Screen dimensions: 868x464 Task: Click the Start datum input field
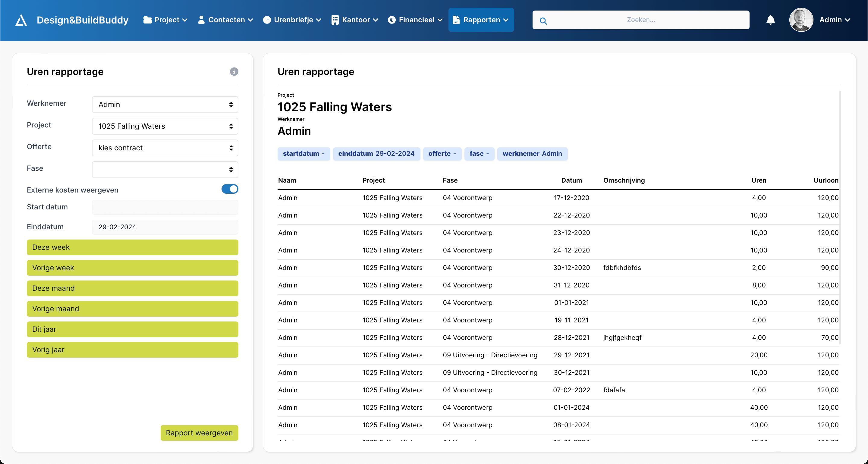165,207
